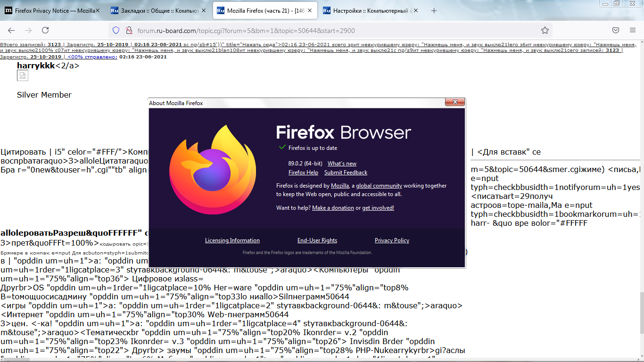Click the 'Firefox is up to date' status text
The height and width of the screenshot is (362, 644).
313,148
